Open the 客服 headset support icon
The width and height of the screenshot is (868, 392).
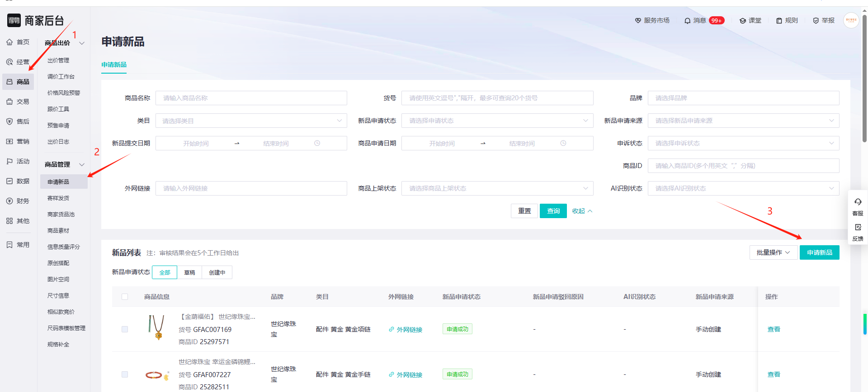click(858, 202)
